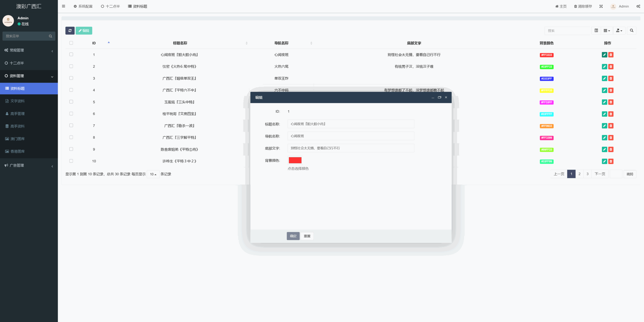644x322 pixels.
Task: Click the red background color swatch
Action: [295, 160]
